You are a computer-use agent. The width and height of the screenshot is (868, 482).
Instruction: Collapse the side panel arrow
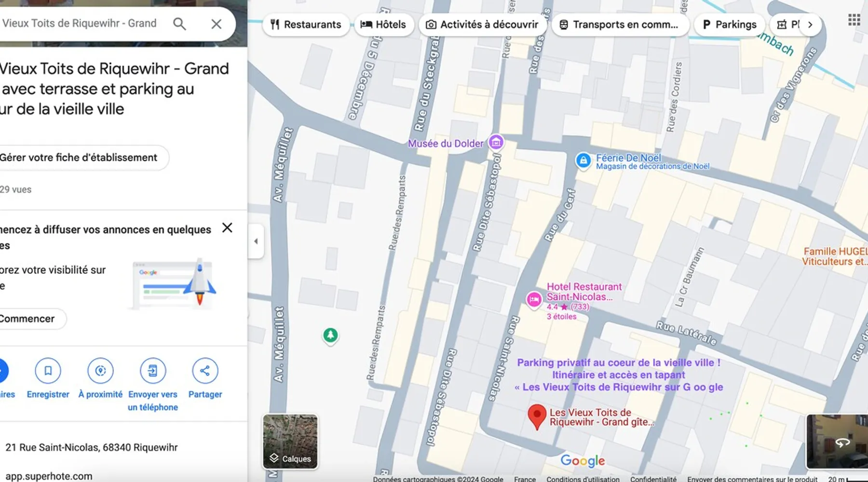tap(256, 241)
